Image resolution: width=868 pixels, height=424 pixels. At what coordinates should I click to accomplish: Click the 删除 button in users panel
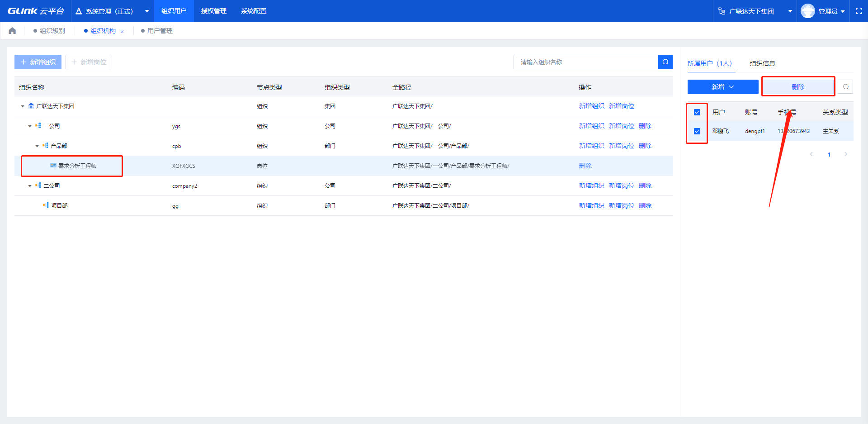[798, 87]
